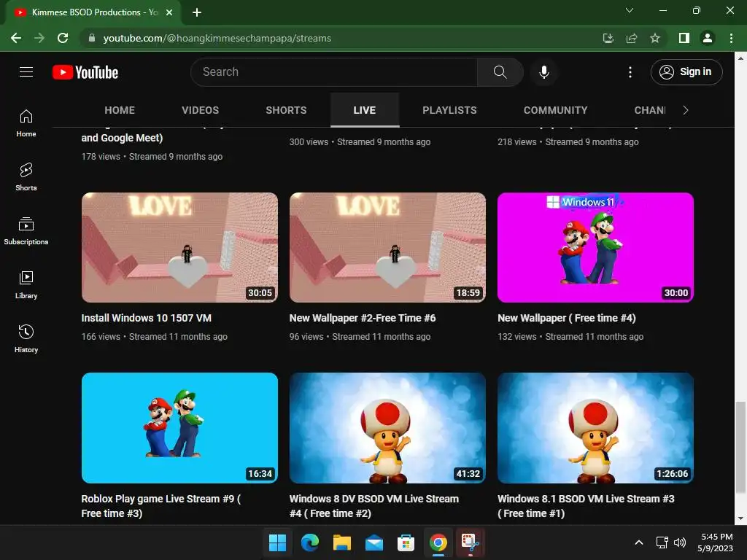
Task: Click the Sign in button
Action: click(x=686, y=72)
